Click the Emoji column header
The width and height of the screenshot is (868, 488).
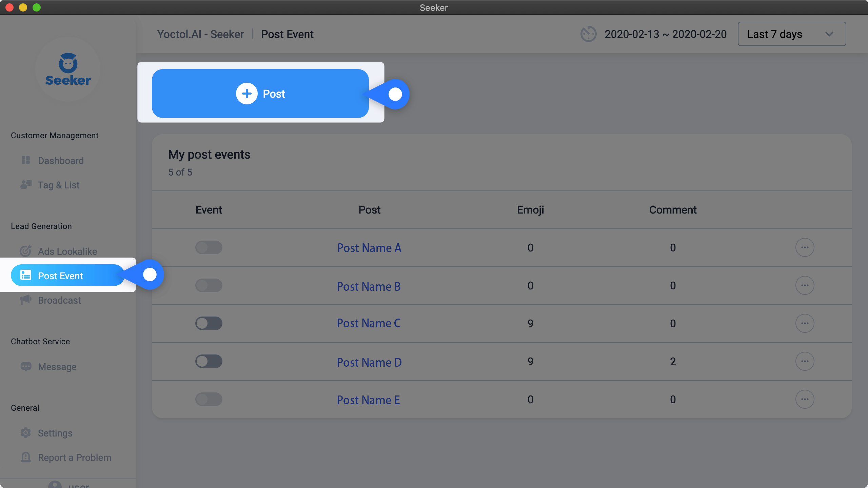pyautogui.click(x=531, y=210)
